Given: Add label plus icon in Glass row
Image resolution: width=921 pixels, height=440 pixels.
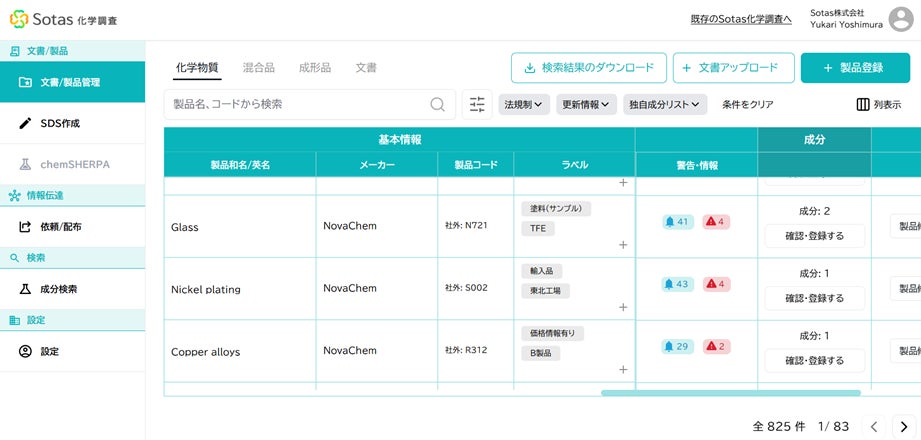Looking at the screenshot, I should (623, 245).
